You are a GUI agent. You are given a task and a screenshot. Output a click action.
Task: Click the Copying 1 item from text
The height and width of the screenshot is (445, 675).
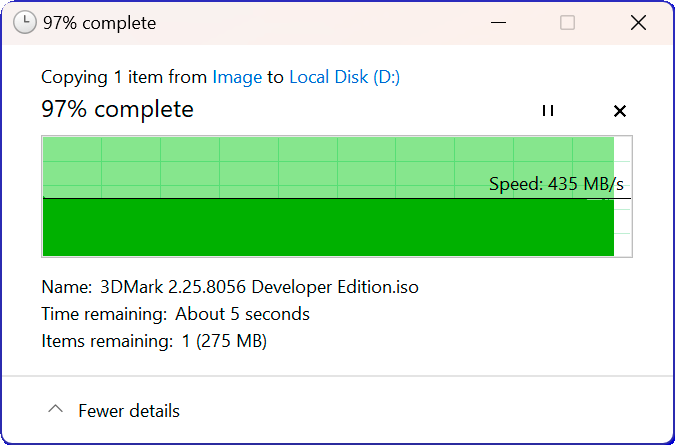(x=124, y=77)
